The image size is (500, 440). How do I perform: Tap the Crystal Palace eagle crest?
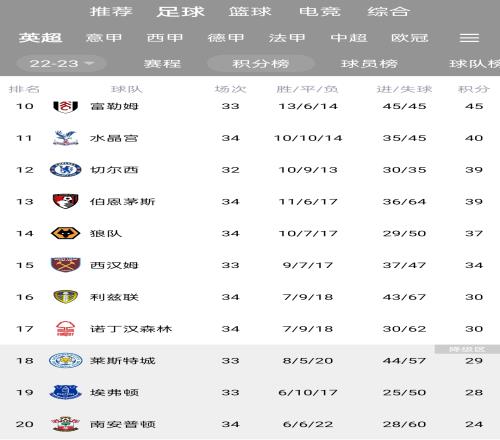(x=65, y=138)
